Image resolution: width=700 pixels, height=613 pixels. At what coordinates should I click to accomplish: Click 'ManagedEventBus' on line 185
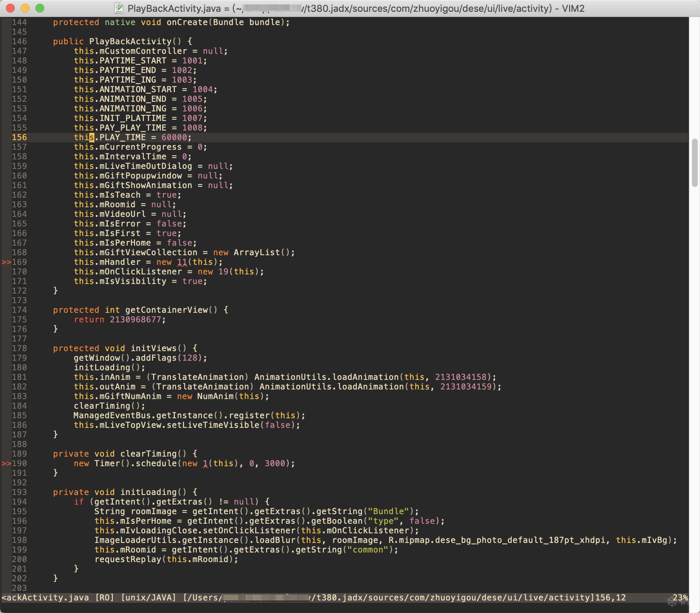pos(112,416)
